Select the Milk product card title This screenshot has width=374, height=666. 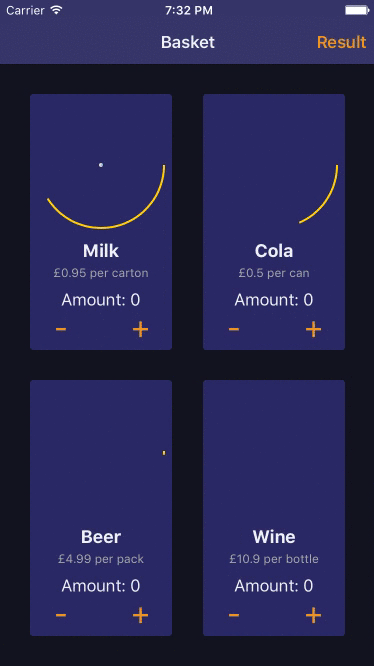pos(101,251)
